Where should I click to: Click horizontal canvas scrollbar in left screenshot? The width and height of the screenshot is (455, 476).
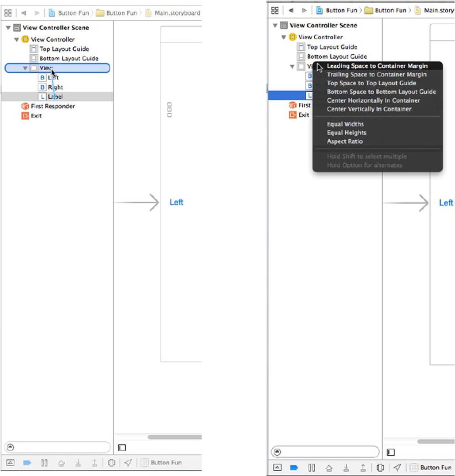click(175, 437)
